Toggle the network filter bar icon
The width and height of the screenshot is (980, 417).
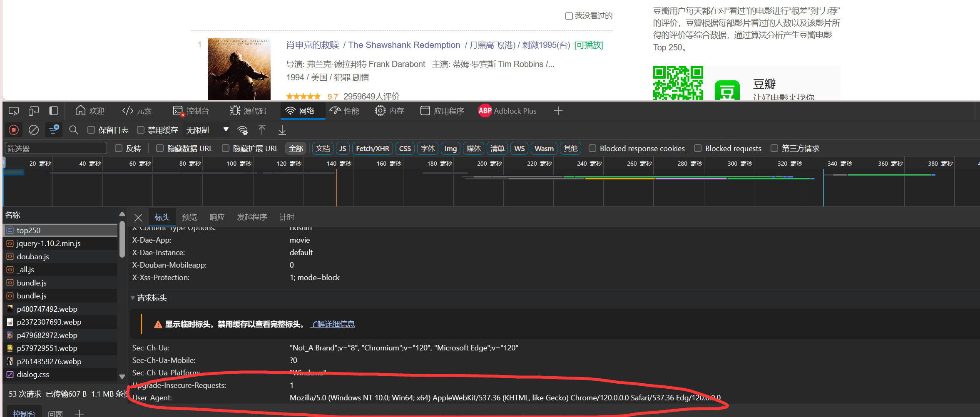coord(54,130)
